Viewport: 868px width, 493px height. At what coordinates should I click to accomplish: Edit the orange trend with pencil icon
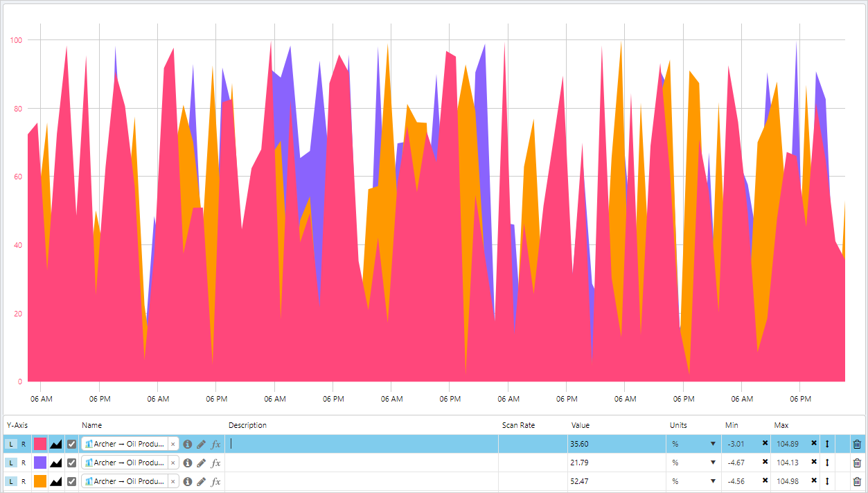point(202,481)
